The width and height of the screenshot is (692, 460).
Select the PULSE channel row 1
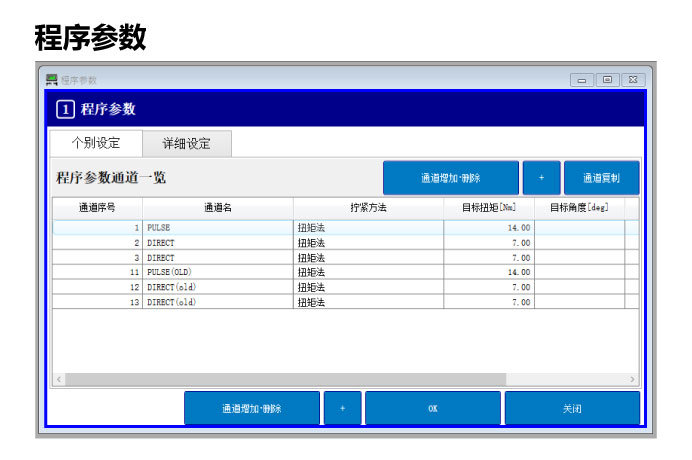(346, 228)
